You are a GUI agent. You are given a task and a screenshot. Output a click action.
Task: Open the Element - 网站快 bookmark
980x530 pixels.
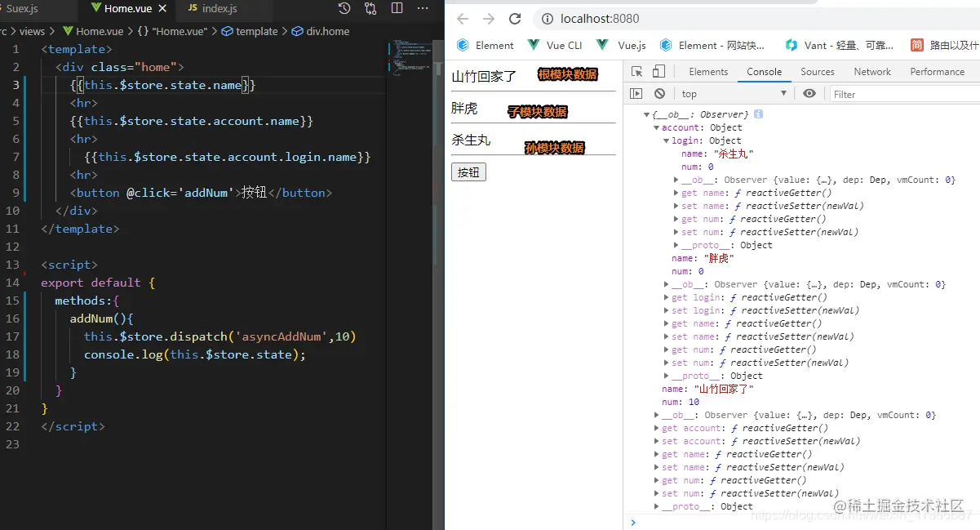[x=712, y=45]
